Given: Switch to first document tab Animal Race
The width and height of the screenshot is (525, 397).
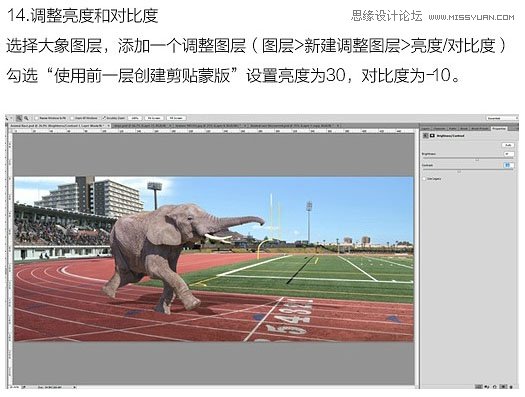Looking at the screenshot, I should point(59,126).
